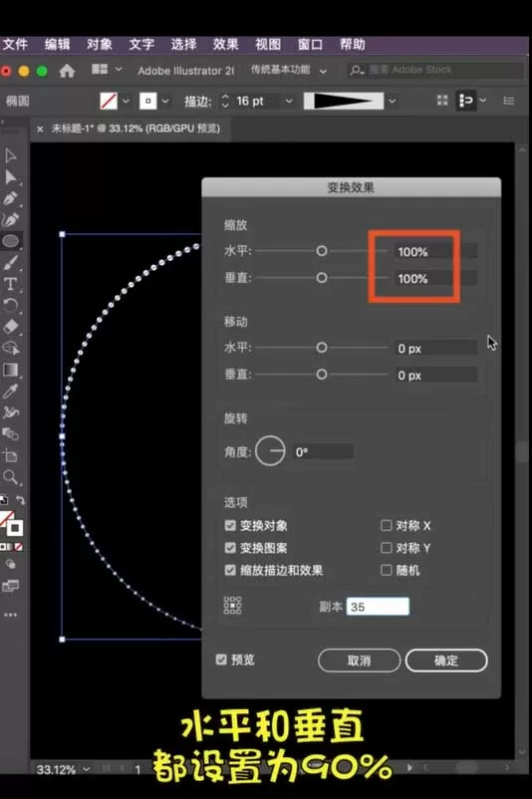The height and width of the screenshot is (799, 532).
Task: Select the Eyedropper tool
Action: 10,391
